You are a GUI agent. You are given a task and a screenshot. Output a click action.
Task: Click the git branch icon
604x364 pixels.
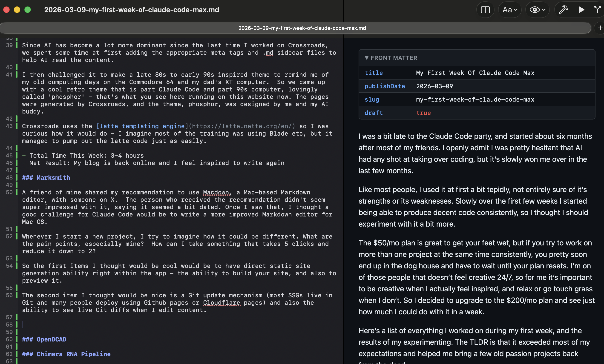(597, 10)
